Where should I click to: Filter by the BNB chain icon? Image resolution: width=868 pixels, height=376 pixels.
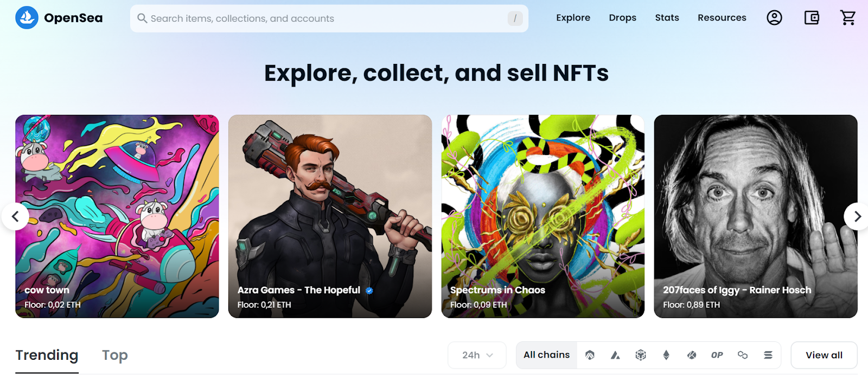point(641,355)
